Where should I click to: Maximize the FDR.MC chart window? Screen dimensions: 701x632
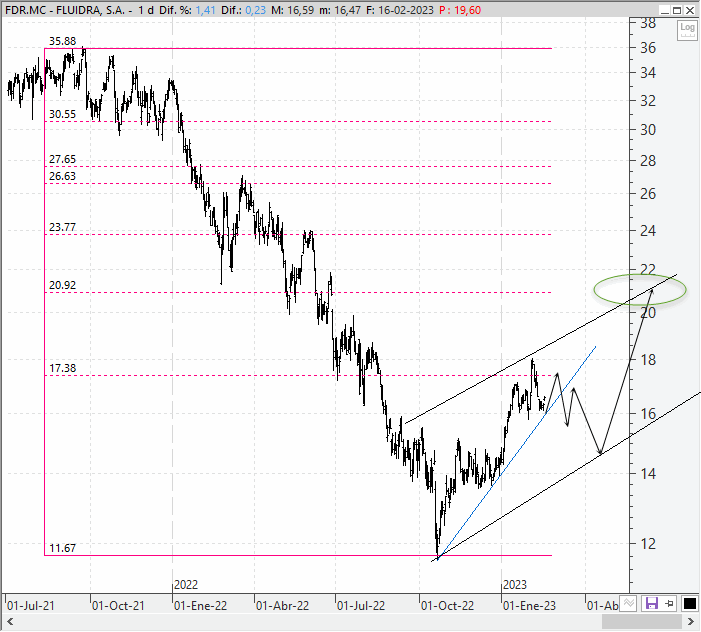point(677,10)
